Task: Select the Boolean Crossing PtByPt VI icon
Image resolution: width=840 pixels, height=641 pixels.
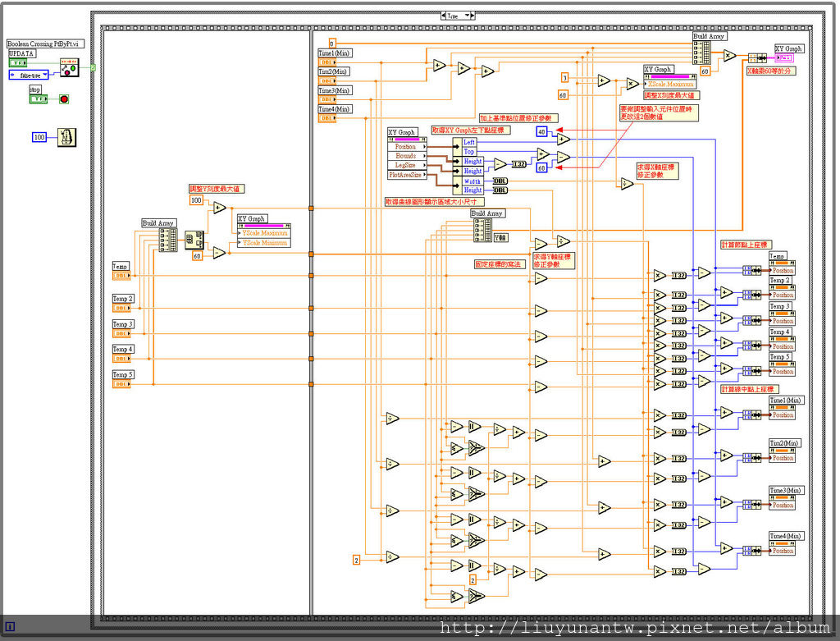Action: pos(69,67)
